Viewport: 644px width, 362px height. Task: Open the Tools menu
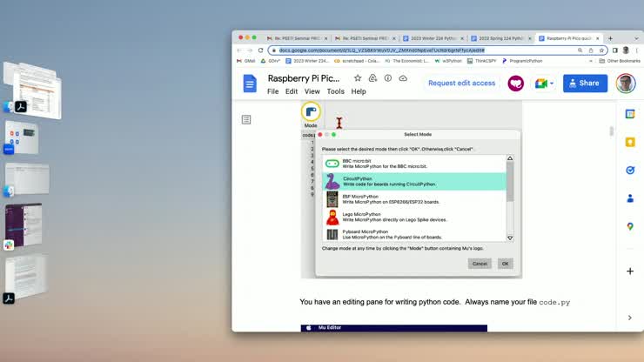[335, 91]
